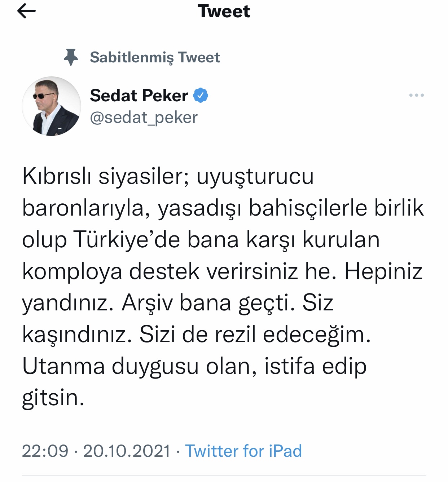Click the 20.10.2021 date

(x=127, y=451)
